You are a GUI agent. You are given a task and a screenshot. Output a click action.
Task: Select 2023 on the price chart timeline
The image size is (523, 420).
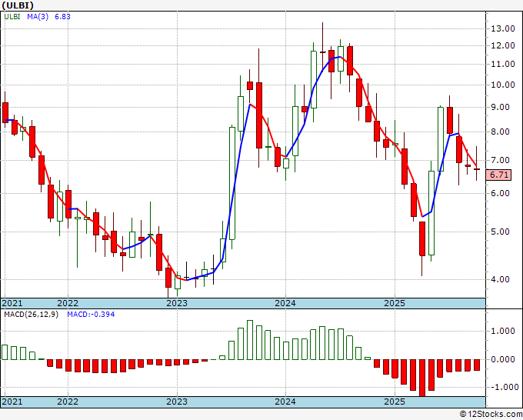[177, 303]
